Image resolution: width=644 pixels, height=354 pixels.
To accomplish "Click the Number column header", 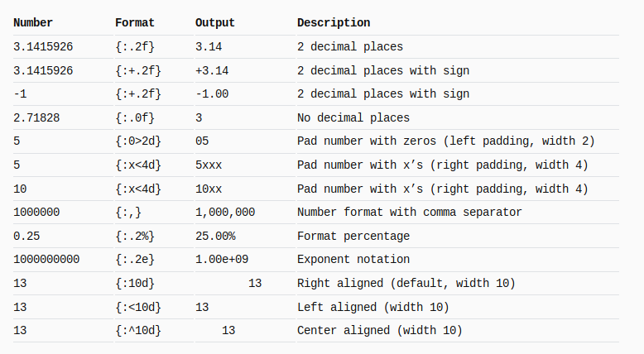I will coord(33,22).
